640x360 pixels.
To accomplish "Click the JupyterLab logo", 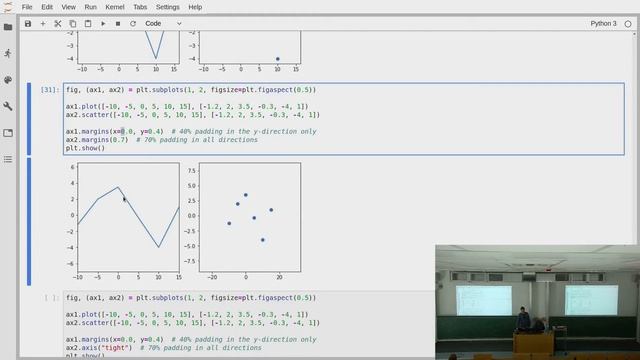I will [8, 7].
